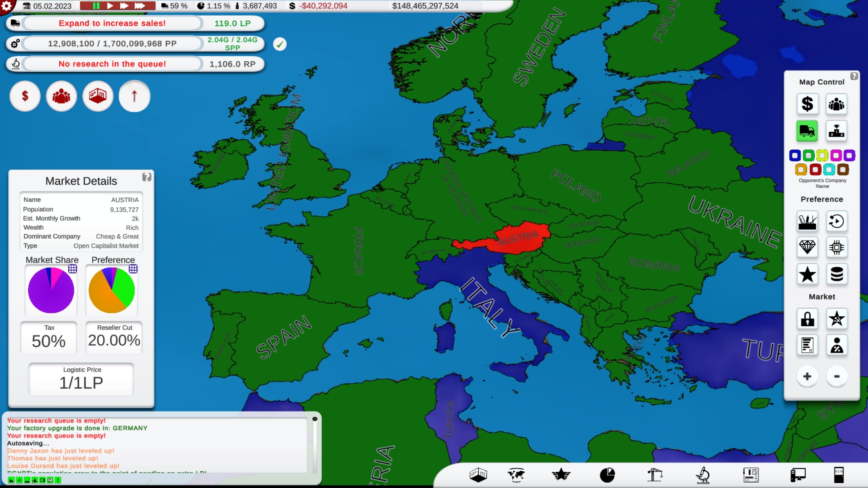The image size is (868, 488).
Task: Open the pie chart statistics menu
Action: point(607,475)
